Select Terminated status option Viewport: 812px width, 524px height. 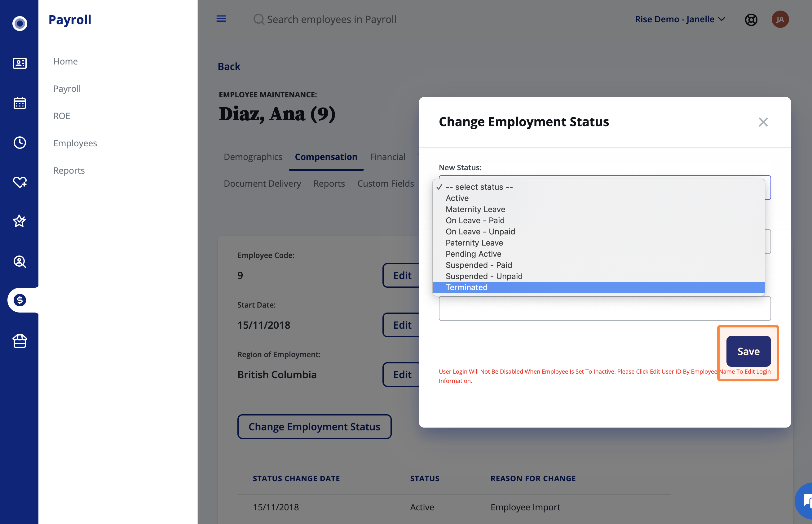598,287
